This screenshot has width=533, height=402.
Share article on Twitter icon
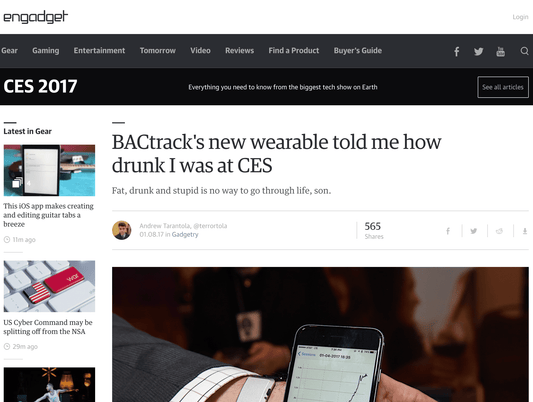[474, 231]
